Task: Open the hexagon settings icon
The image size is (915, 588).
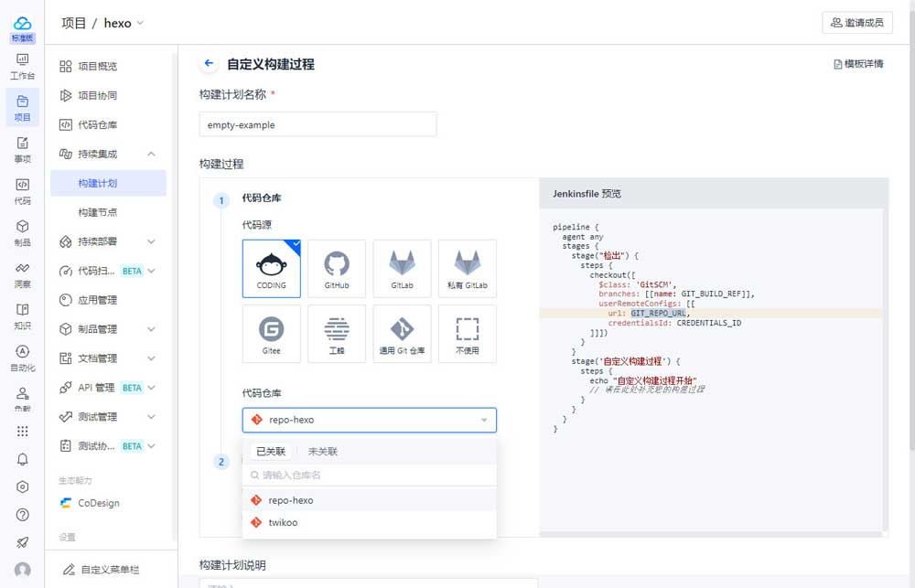Action: (22, 487)
